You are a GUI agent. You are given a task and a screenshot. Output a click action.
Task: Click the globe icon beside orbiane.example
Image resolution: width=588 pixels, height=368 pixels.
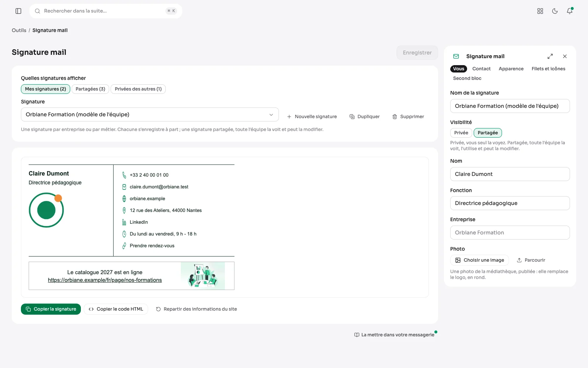click(x=124, y=199)
